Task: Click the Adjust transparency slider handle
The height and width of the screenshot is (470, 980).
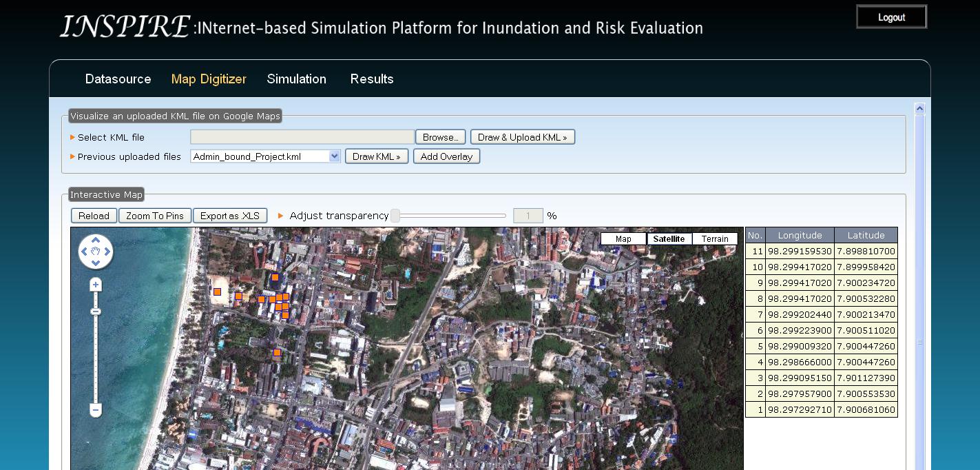Action: pyautogui.click(x=395, y=216)
